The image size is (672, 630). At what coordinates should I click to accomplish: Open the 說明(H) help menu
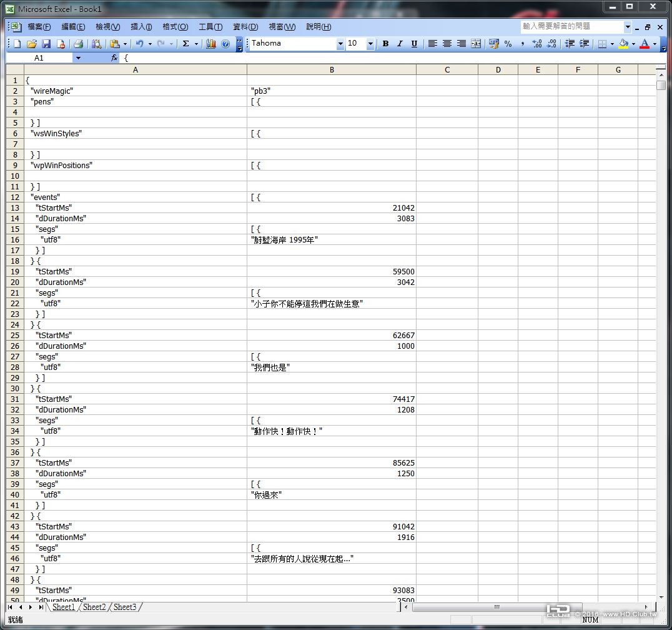(x=319, y=27)
